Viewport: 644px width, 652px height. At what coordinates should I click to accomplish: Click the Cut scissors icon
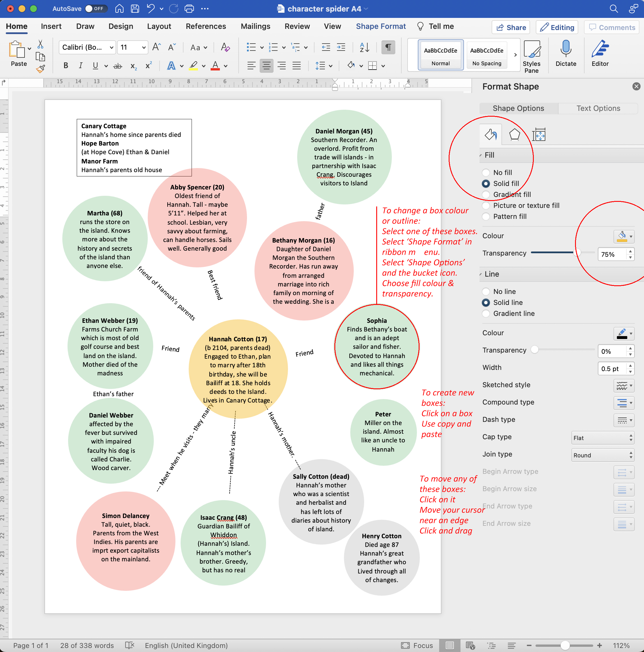pyautogui.click(x=40, y=44)
